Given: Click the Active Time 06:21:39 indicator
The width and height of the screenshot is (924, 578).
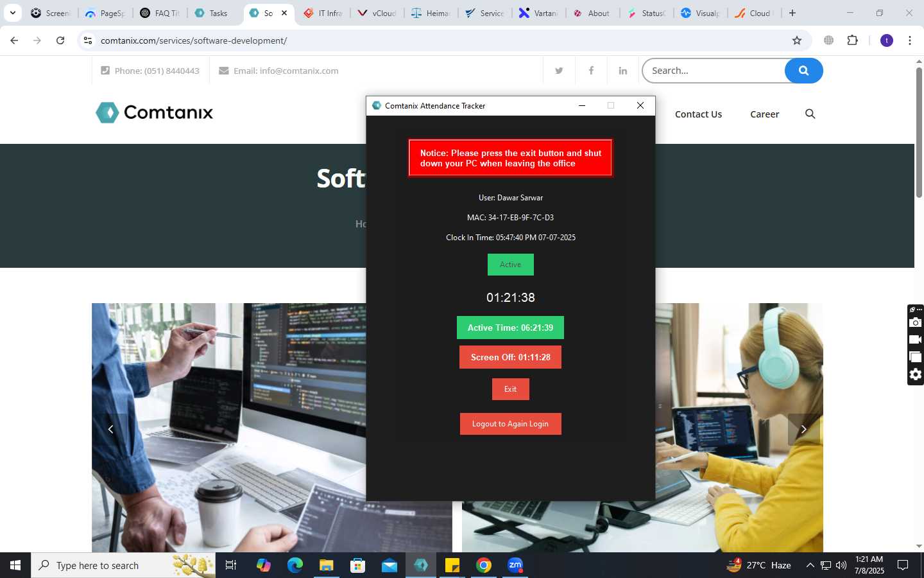Looking at the screenshot, I should 510,328.
